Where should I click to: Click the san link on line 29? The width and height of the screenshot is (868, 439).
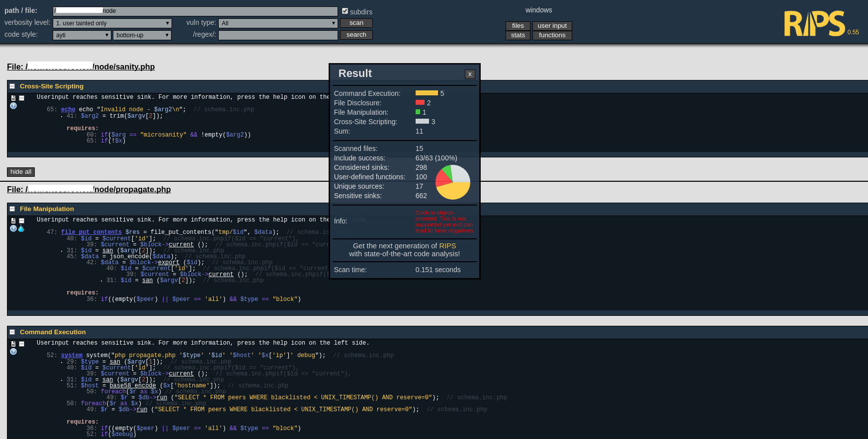click(115, 362)
